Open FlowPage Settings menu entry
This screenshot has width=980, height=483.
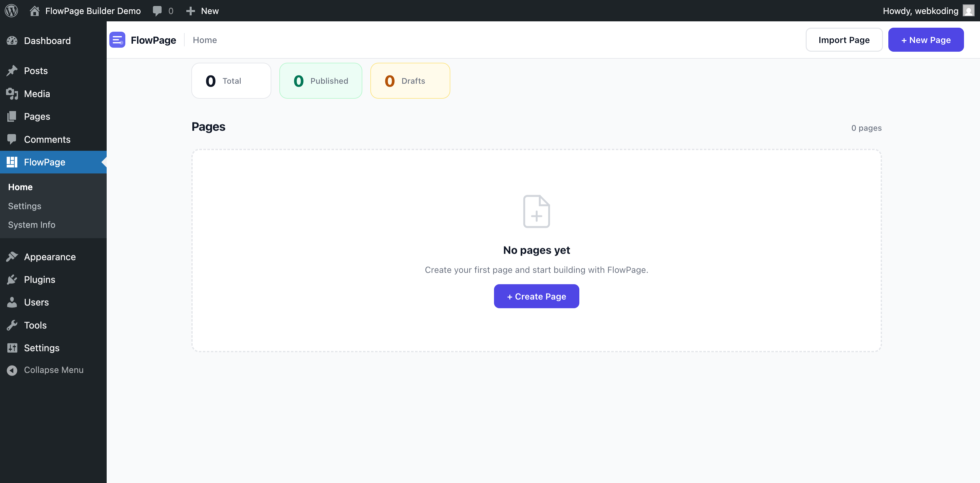[x=24, y=206]
